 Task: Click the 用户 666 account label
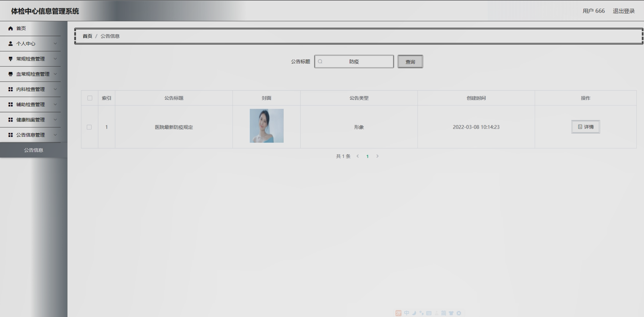click(594, 11)
